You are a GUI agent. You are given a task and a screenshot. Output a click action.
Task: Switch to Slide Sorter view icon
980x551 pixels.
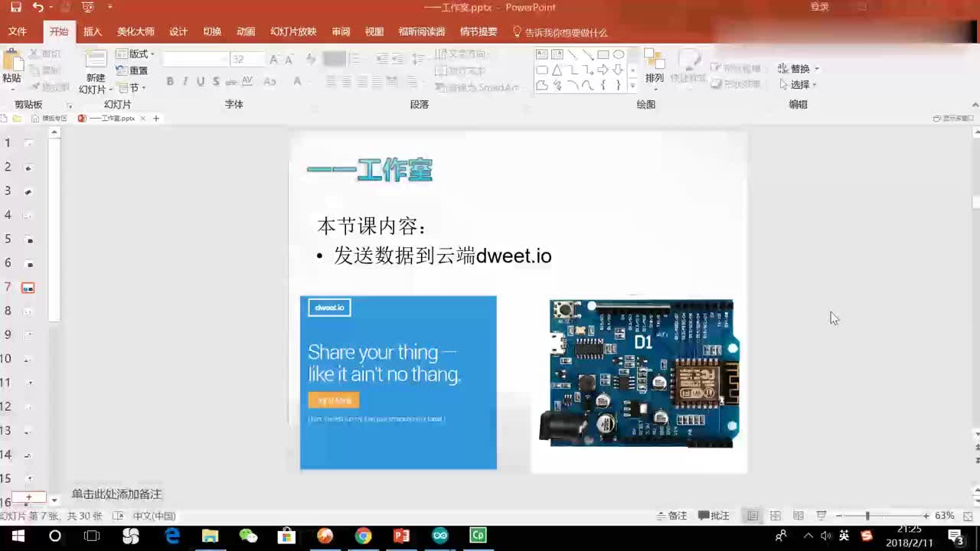(x=776, y=516)
